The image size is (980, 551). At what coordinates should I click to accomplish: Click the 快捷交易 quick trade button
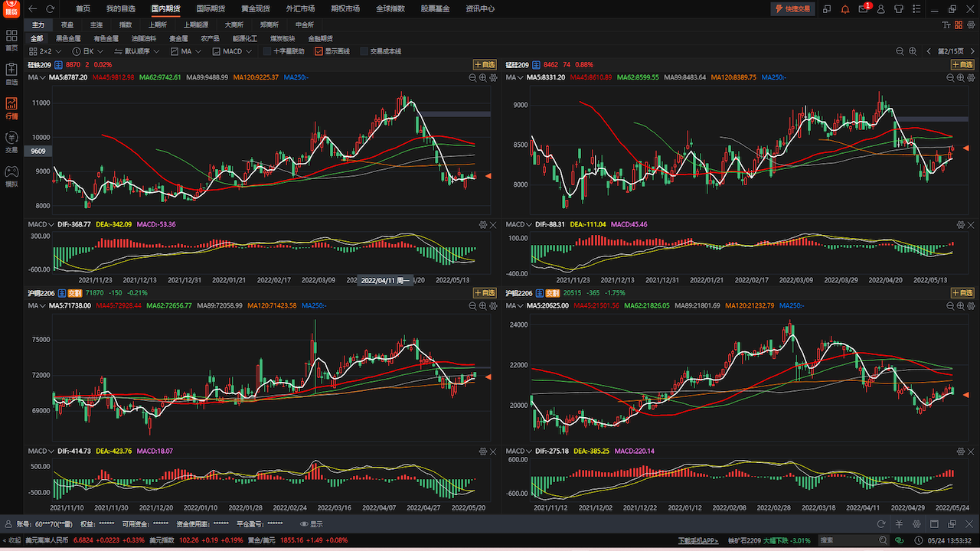tap(792, 8)
